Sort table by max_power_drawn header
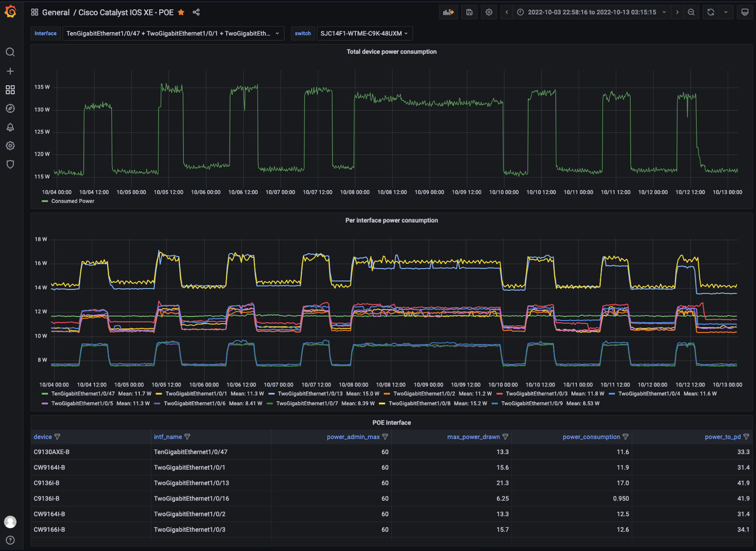This screenshot has width=756, height=551. 473,437
